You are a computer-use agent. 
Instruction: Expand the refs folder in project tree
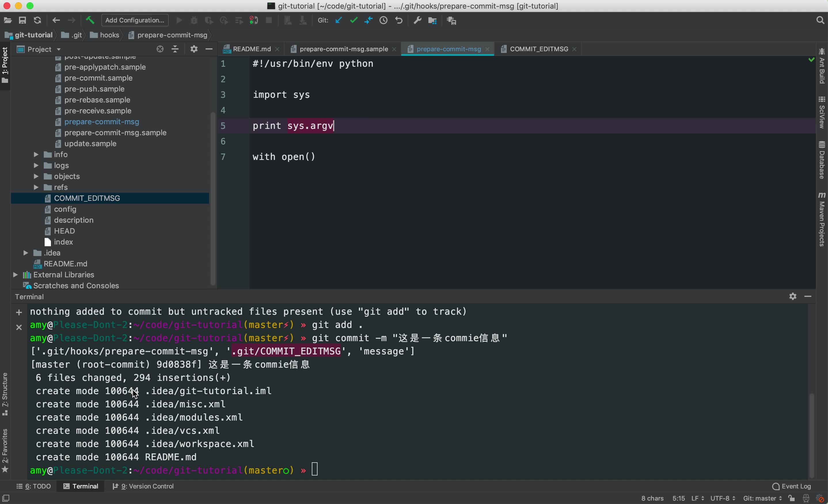35,187
